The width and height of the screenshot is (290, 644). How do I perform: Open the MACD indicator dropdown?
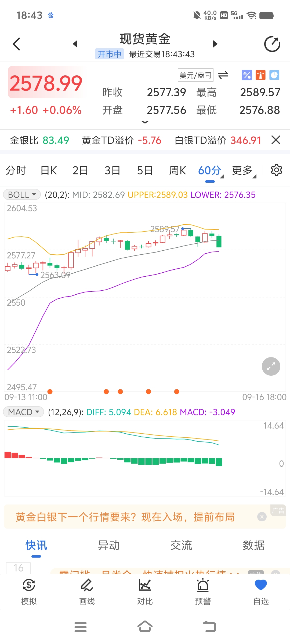(23, 412)
